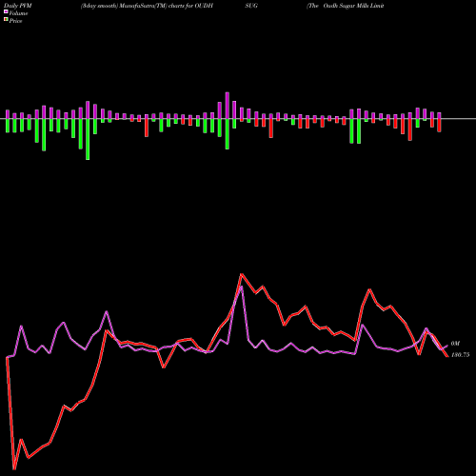Click the lowest point of the red price line
The height and width of the screenshot is (476, 476).
click(14, 469)
